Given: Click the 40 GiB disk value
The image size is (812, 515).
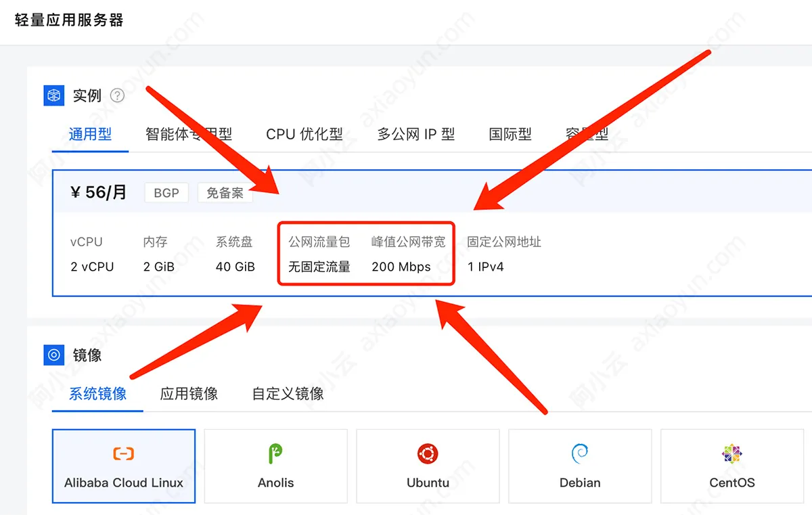Looking at the screenshot, I should point(235,267).
